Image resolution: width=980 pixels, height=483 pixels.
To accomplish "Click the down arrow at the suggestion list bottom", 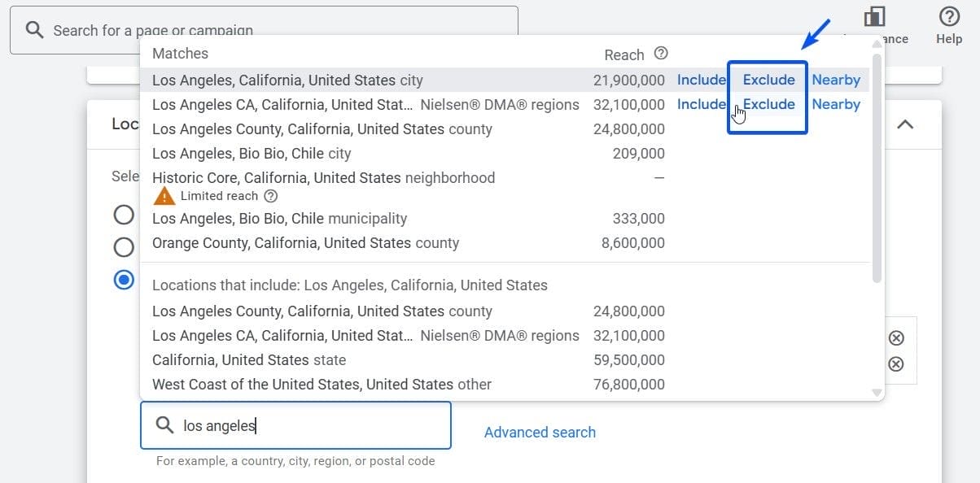I will [x=877, y=393].
